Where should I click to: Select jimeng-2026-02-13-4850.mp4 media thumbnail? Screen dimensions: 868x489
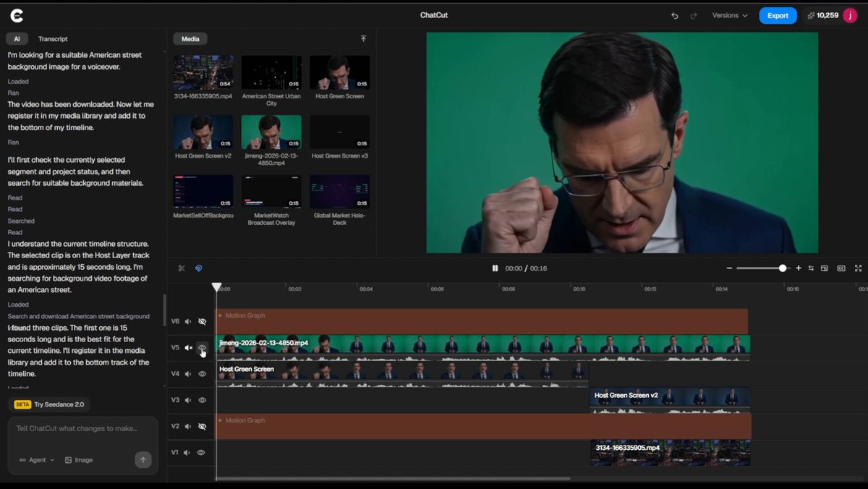click(271, 132)
